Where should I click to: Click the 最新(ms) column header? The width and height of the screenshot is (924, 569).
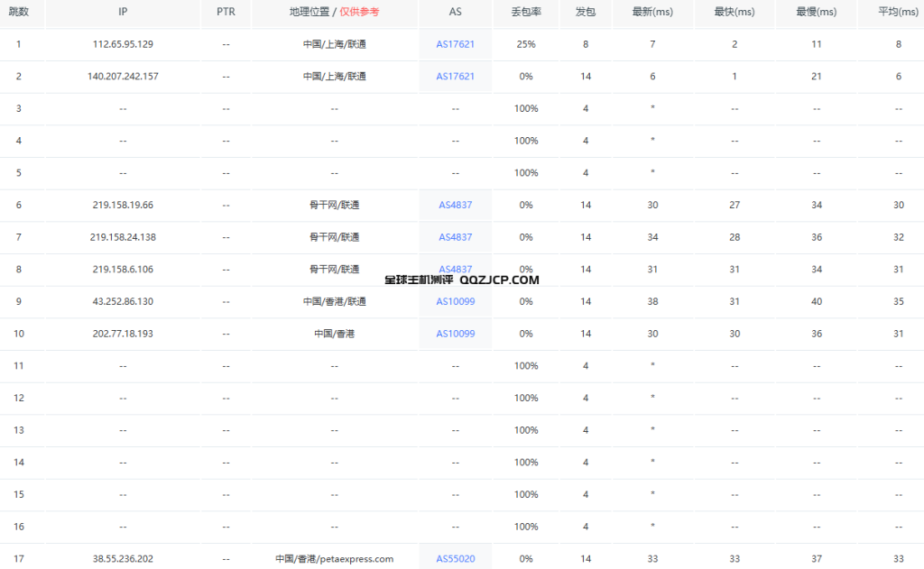(652, 12)
